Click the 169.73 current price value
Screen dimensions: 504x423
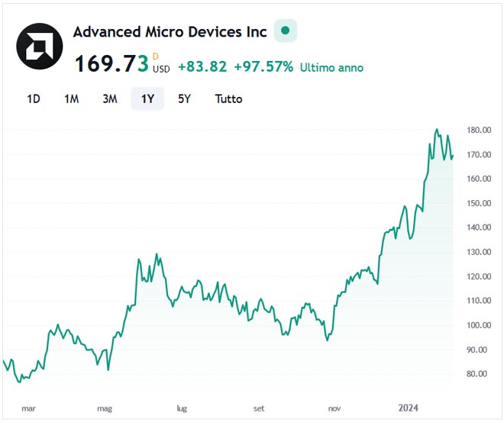point(111,64)
